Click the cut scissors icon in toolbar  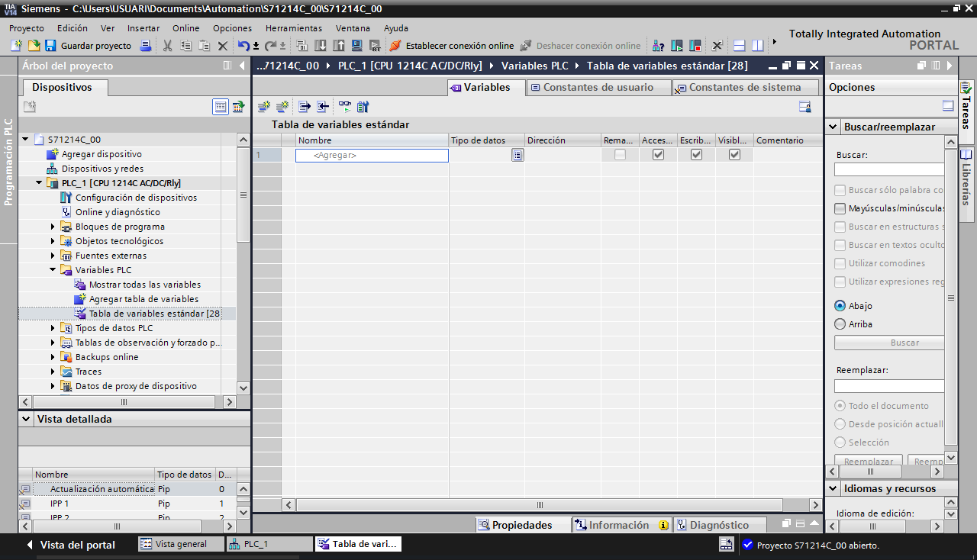[x=167, y=46]
